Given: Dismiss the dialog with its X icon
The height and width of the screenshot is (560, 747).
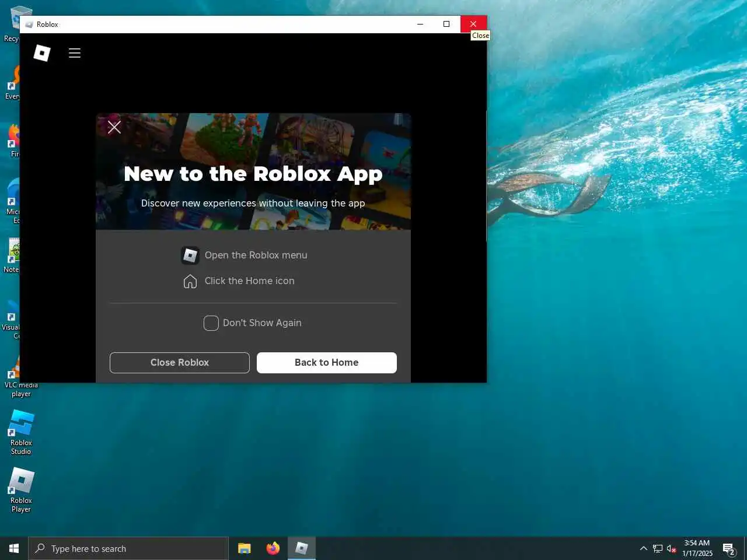Looking at the screenshot, I should (x=114, y=127).
